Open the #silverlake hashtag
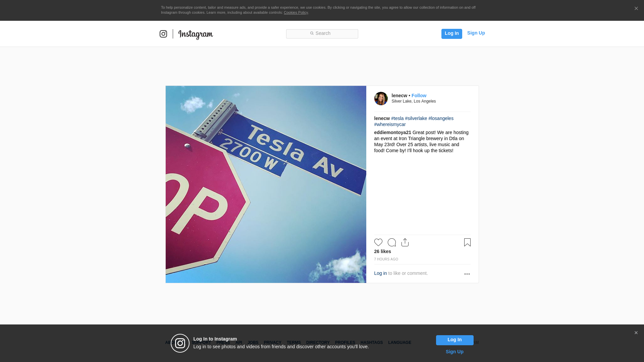Image resolution: width=644 pixels, height=362 pixels. [x=416, y=118]
